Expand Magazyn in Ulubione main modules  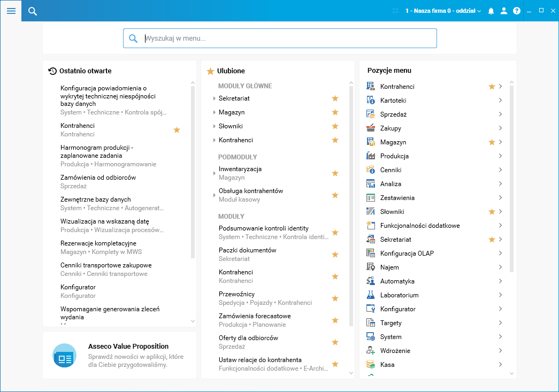pos(214,112)
